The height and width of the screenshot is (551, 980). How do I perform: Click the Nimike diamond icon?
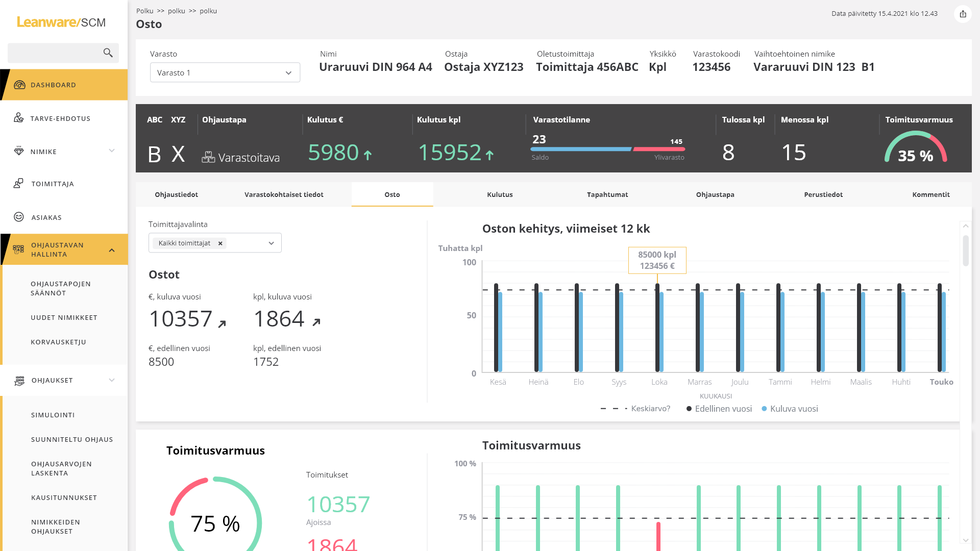click(19, 151)
